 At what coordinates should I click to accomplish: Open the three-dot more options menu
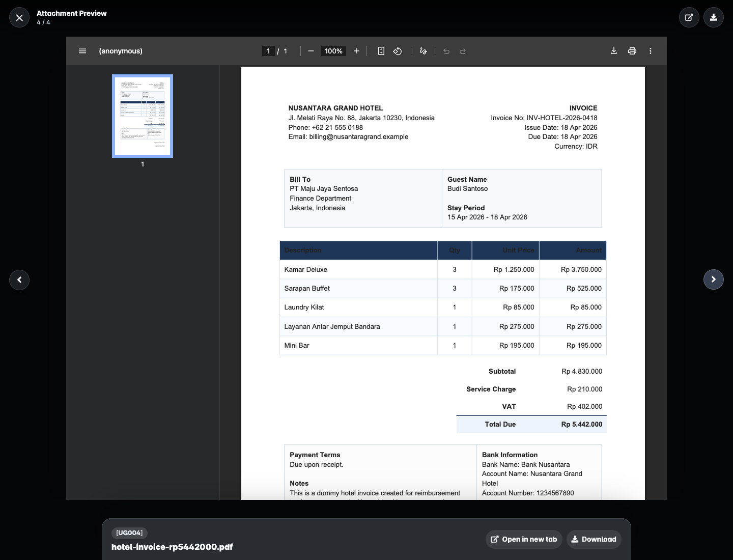coord(651,51)
